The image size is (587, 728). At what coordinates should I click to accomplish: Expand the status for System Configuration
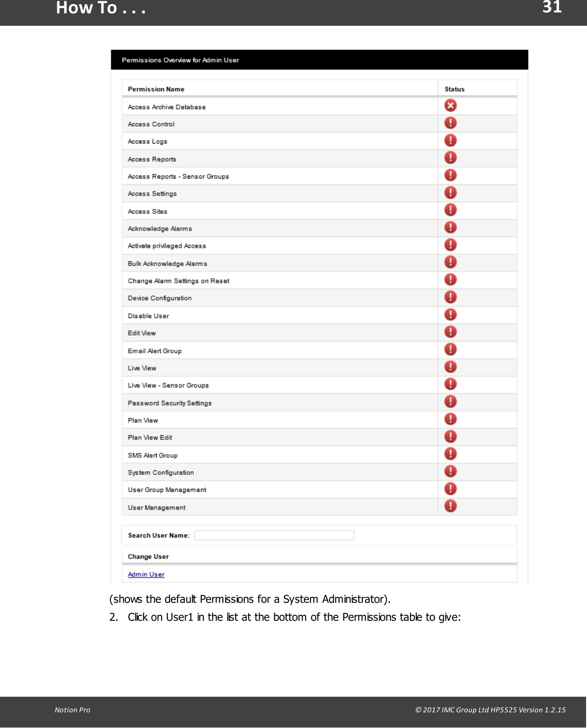tap(450, 471)
